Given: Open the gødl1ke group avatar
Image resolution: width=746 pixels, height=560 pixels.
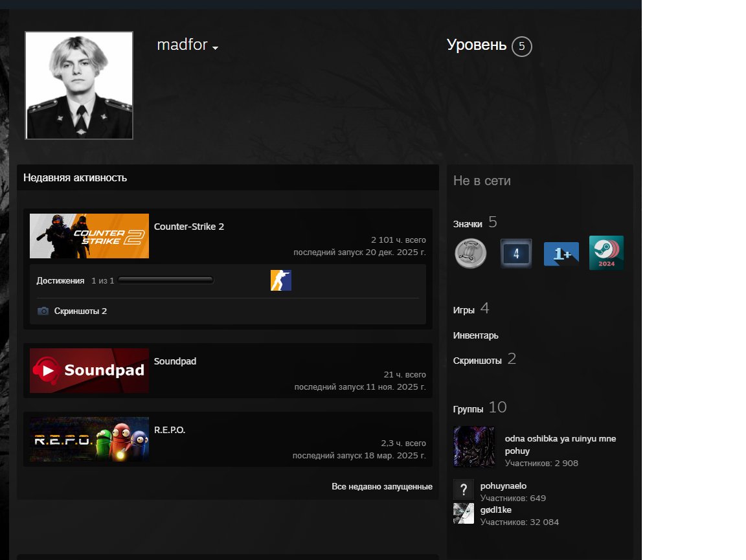Looking at the screenshot, I should (464, 513).
